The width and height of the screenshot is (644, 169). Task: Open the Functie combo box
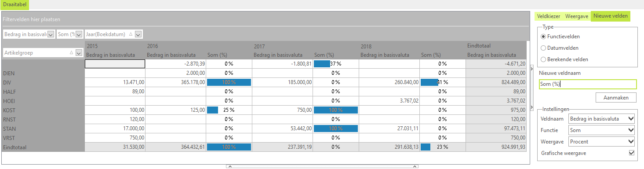601,130
